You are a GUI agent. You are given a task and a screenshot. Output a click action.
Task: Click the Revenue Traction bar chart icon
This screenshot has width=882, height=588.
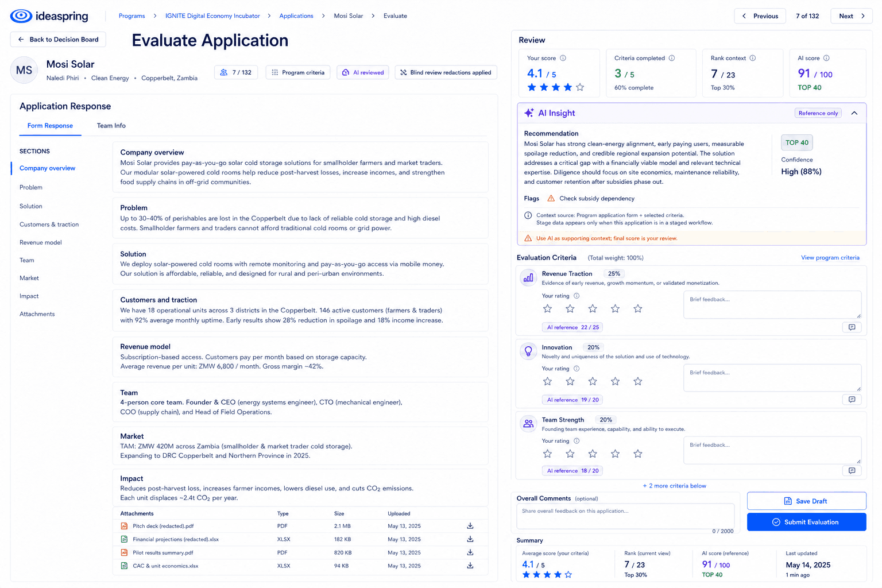tap(528, 278)
